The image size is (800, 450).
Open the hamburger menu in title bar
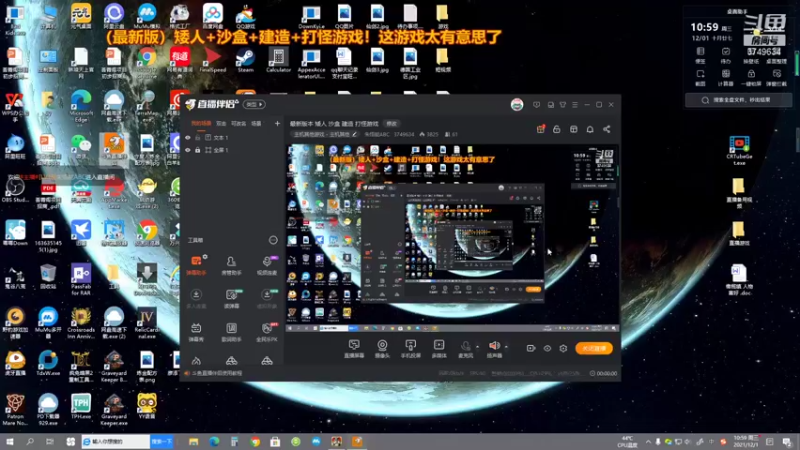coord(575,105)
